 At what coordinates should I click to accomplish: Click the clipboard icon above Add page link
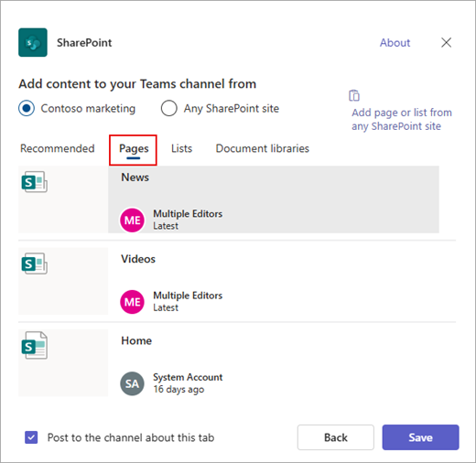point(354,95)
